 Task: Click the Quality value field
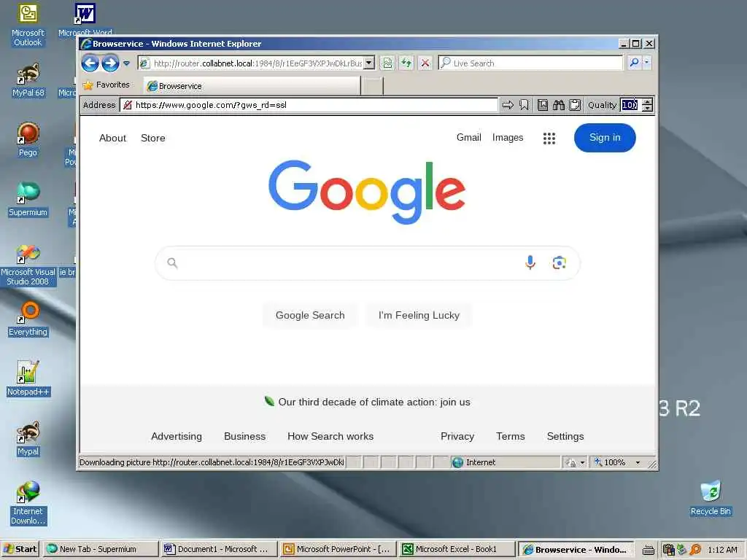630,105
